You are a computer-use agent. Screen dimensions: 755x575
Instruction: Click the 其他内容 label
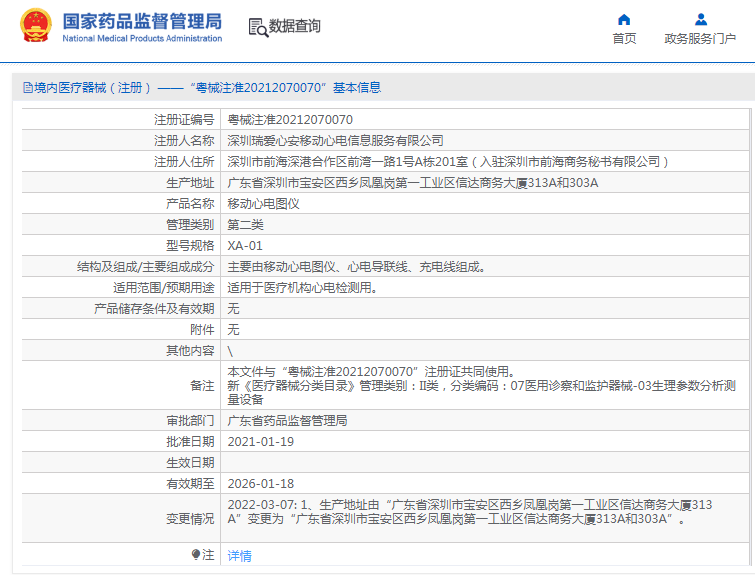(190, 351)
